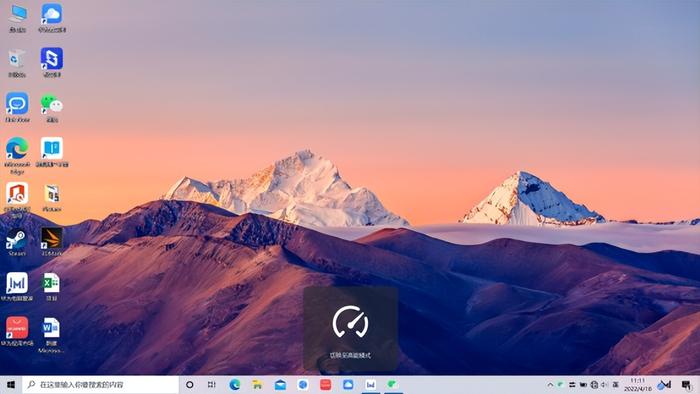Screen dimensions: 700x394
Task: Click the volume speaker tray icon
Action: click(x=605, y=385)
